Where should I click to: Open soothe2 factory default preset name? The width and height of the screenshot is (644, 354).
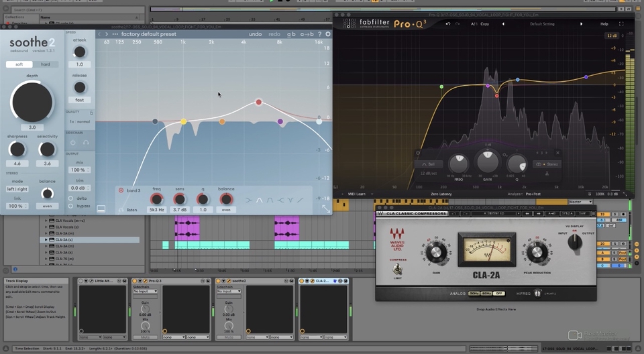point(149,34)
